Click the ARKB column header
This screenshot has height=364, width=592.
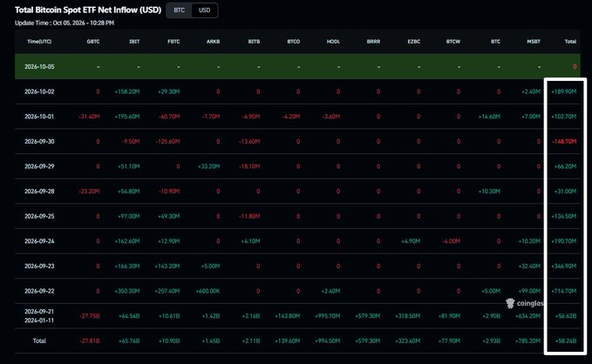coord(213,42)
